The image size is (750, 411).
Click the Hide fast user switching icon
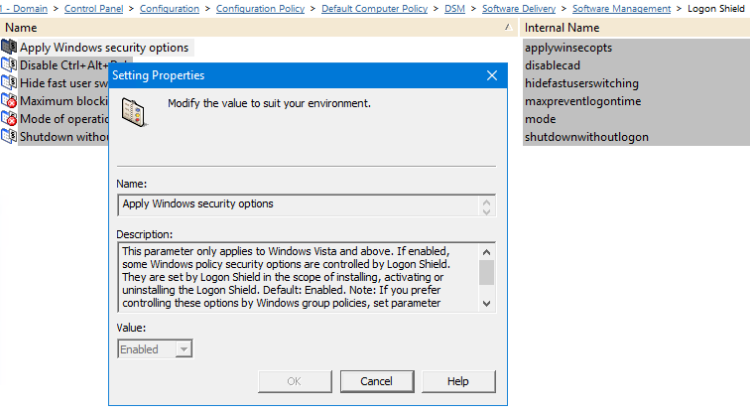(10, 83)
